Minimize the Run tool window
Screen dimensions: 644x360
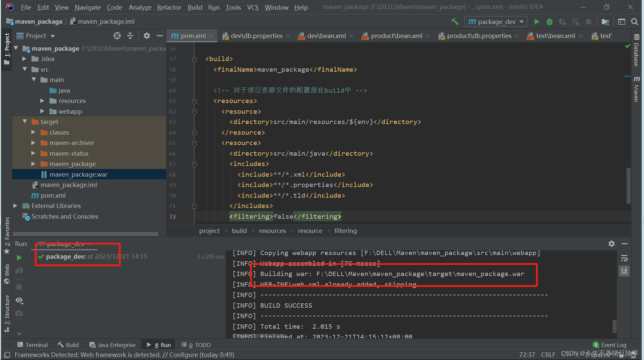click(x=625, y=244)
